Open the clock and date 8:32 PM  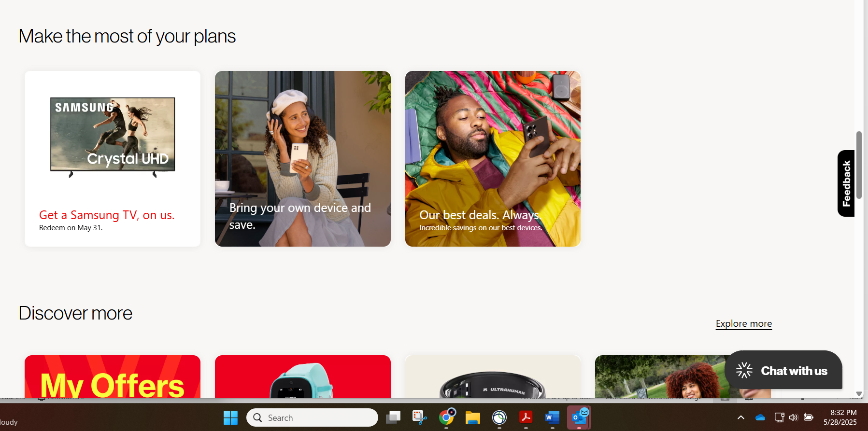point(840,417)
